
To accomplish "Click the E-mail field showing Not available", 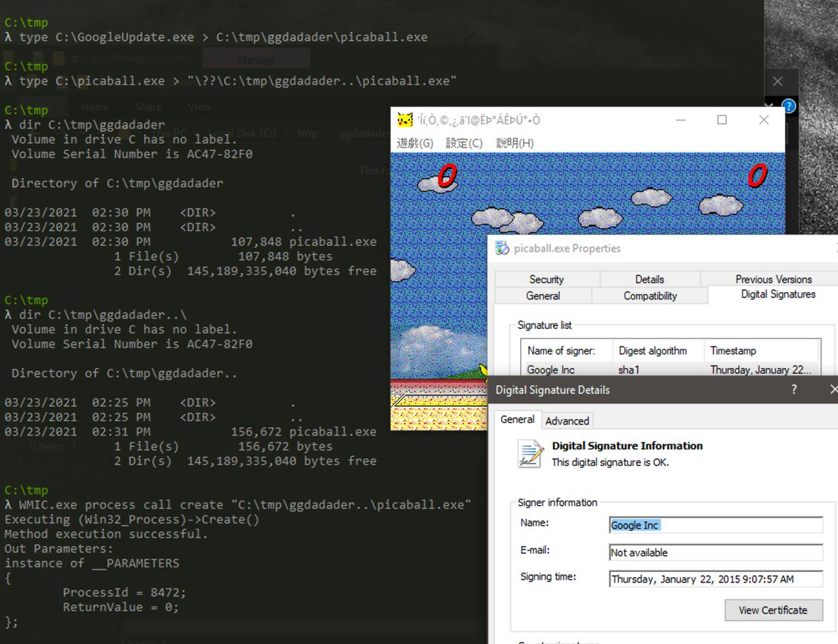I will pos(716,552).
